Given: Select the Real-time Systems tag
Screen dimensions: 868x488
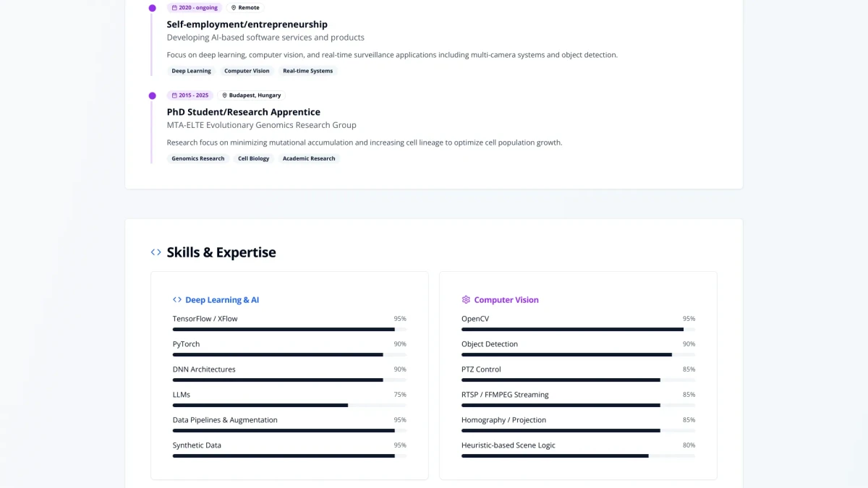Looking at the screenshot, I should pyautogui.click(x=307, y=71).
